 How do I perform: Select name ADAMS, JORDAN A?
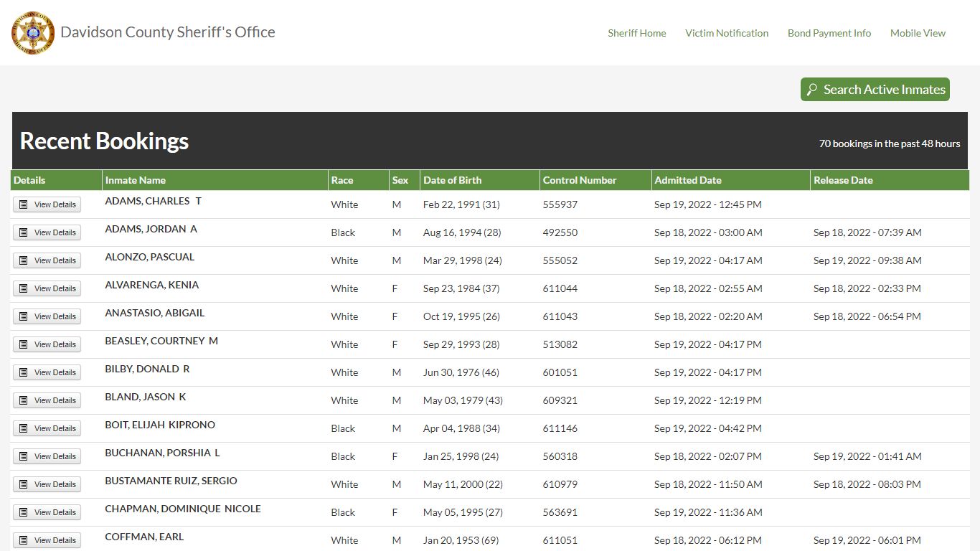[x=151, y=229]
